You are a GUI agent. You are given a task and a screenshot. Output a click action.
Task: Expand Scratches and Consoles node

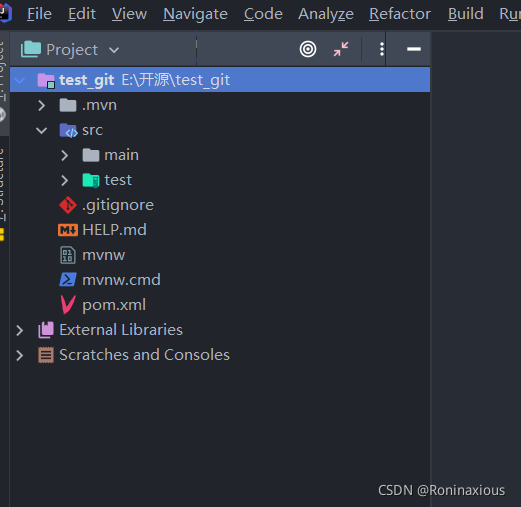coord(20,355)
